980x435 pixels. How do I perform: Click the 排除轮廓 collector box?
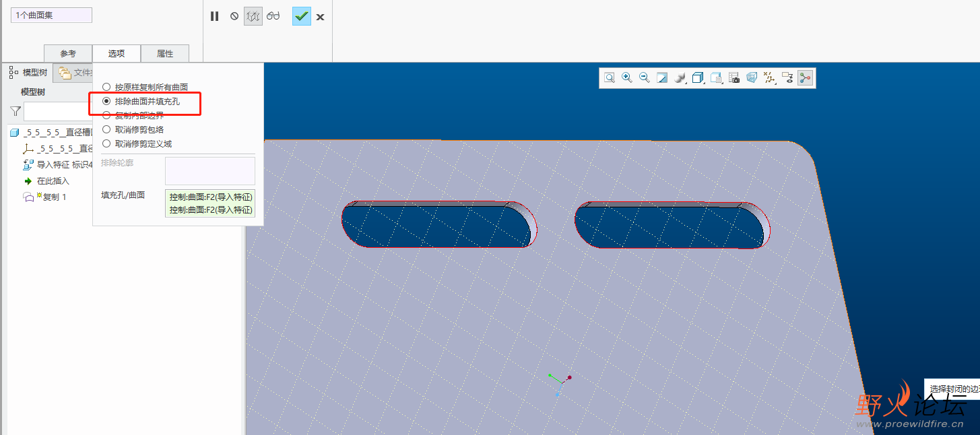click(x=210, y=171)
